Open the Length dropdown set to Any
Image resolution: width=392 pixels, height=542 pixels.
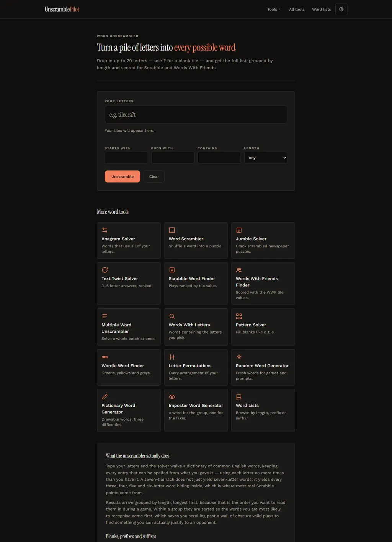pyautogui.click(x=266, y=158)
